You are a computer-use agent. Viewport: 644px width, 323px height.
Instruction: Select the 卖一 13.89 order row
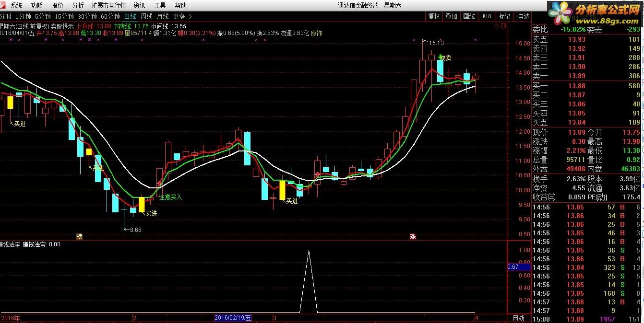coord(586,76)
